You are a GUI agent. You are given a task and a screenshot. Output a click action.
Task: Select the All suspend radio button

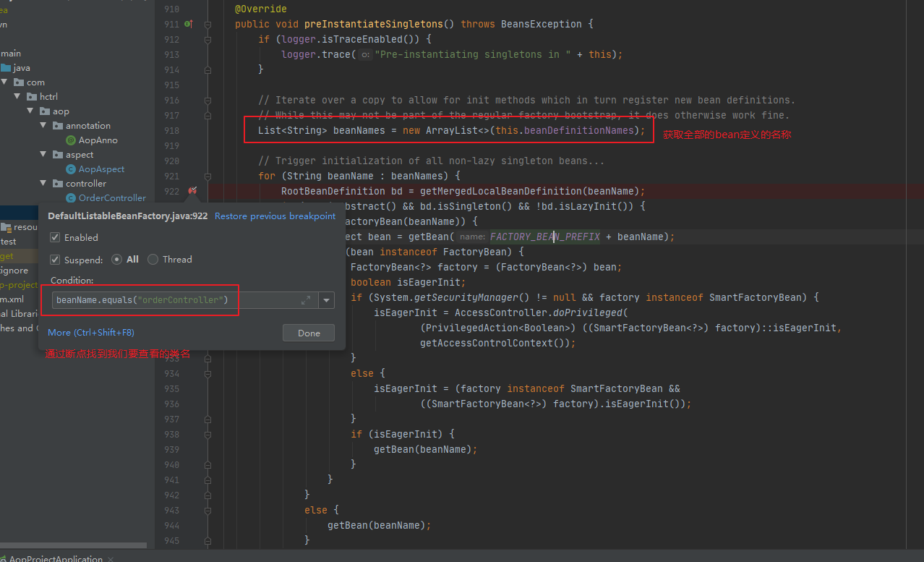tap(117, 259)
